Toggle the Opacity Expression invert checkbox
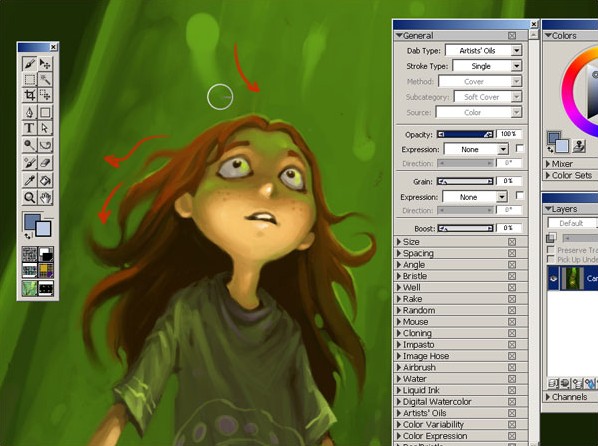 pyautogui.click(x=519, y=148)
